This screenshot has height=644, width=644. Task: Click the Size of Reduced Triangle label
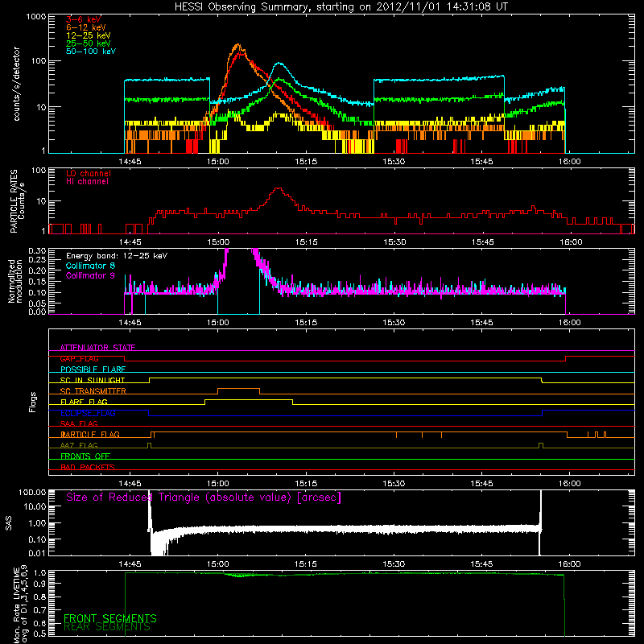[204, 497]
